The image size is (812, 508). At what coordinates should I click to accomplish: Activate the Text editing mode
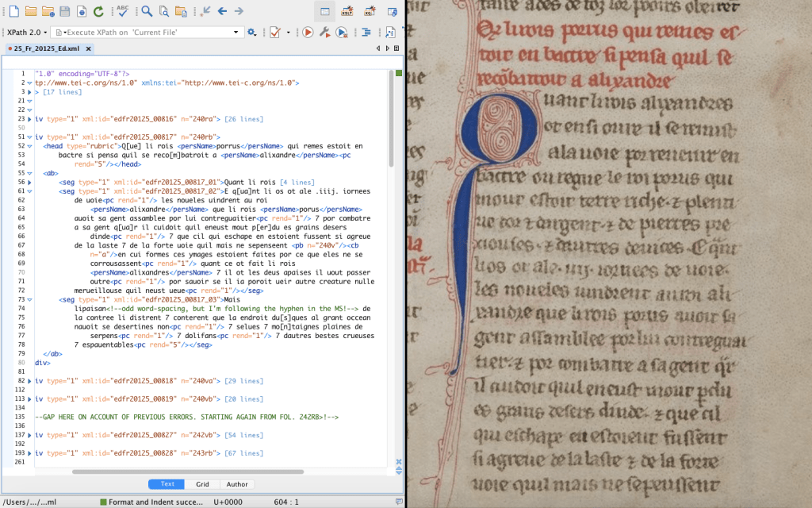(x=167, y=484)
